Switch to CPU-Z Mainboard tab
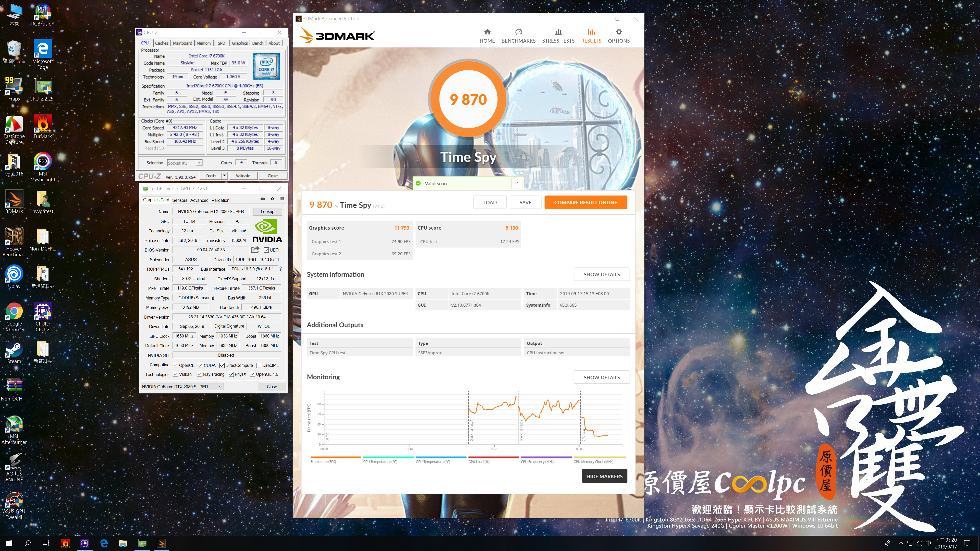Screen dimensions: 980x551 coord(183,43)
